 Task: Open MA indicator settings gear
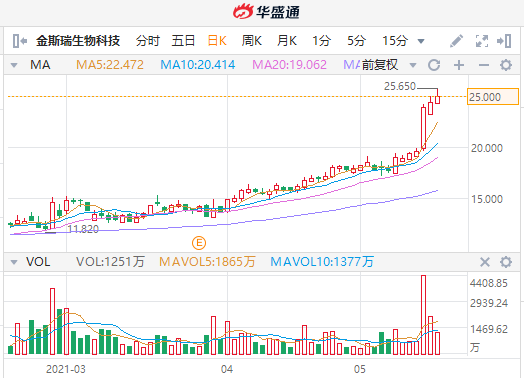pos(506,65)
